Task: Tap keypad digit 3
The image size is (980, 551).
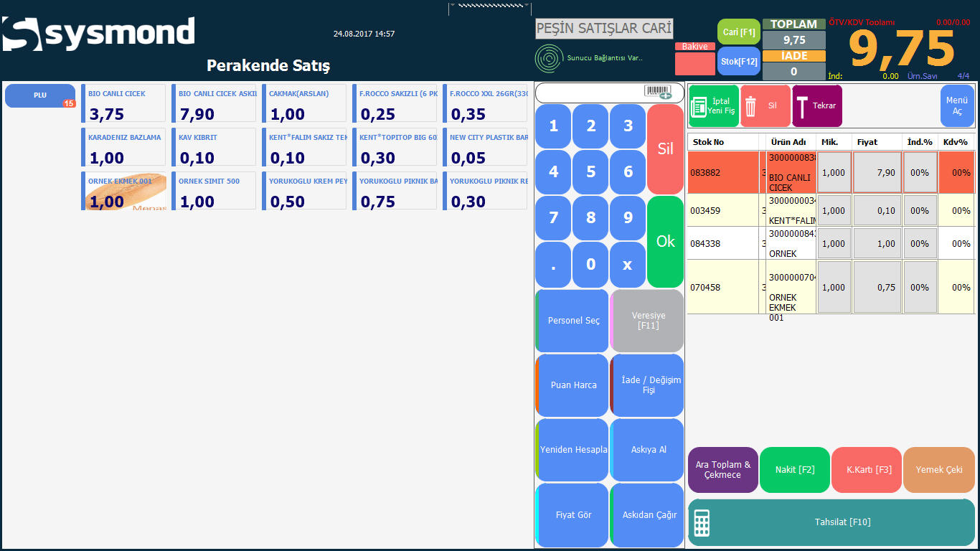Action: (x=628, y=126)
